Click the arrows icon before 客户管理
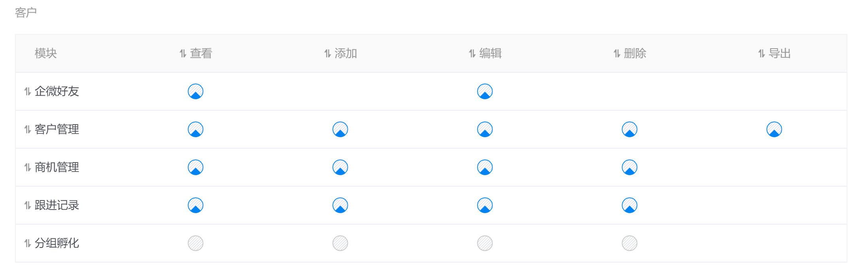 [x=27, y=129]
